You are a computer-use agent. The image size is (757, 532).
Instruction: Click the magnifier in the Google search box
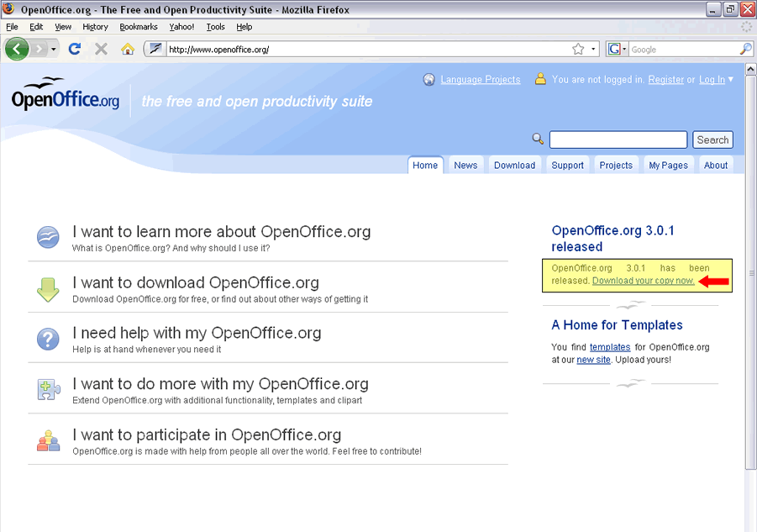coord(745,49)
